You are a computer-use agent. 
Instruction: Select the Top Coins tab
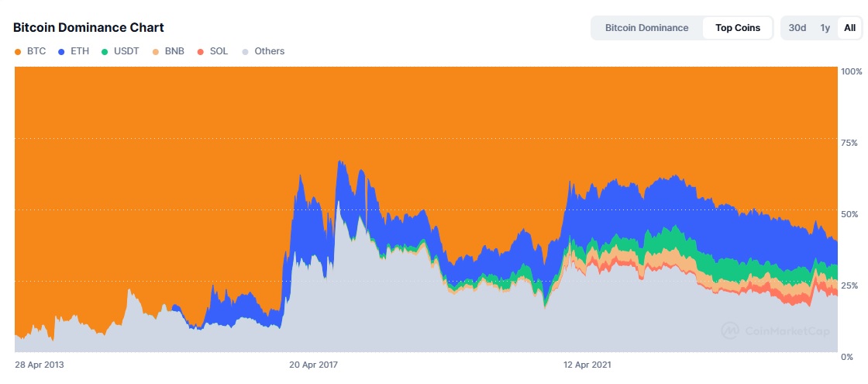tap(737, 28)
